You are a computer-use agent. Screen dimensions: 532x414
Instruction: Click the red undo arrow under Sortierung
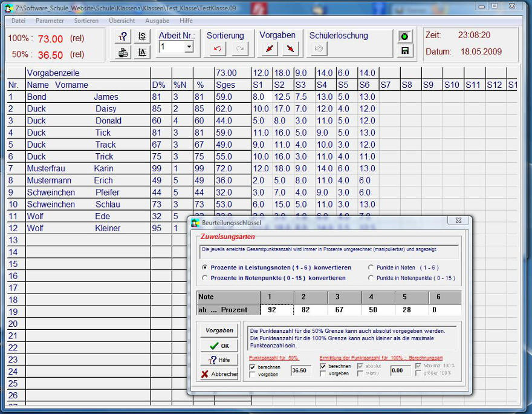(217, 48)
